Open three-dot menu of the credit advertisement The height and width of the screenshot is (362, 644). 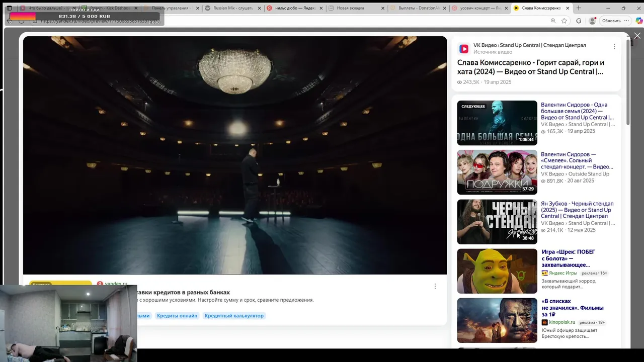tap(435, 286)
